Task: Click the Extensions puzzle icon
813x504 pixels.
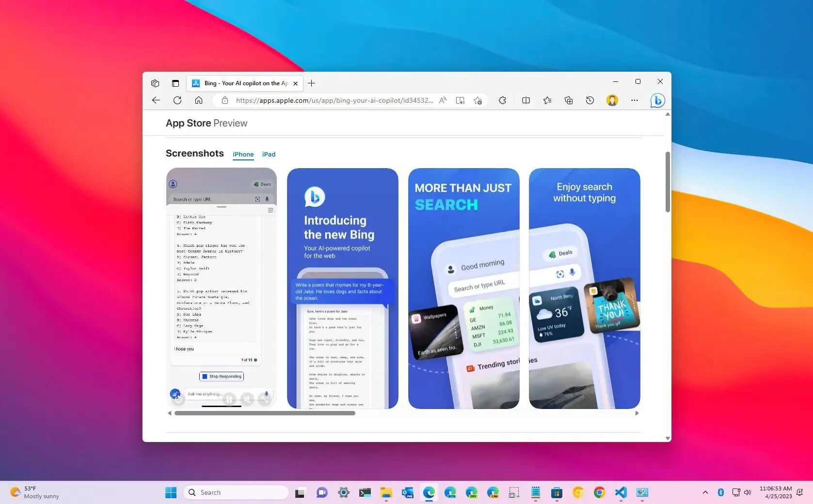Action: pos(502,100)
